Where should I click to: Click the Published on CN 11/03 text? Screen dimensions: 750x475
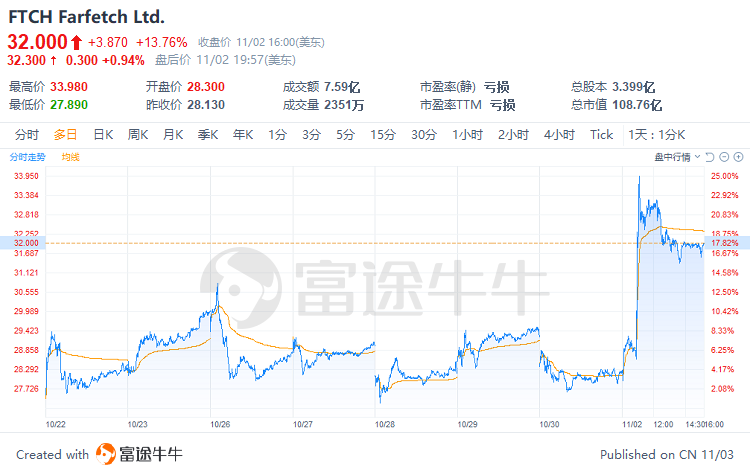(x=667, y=454)
